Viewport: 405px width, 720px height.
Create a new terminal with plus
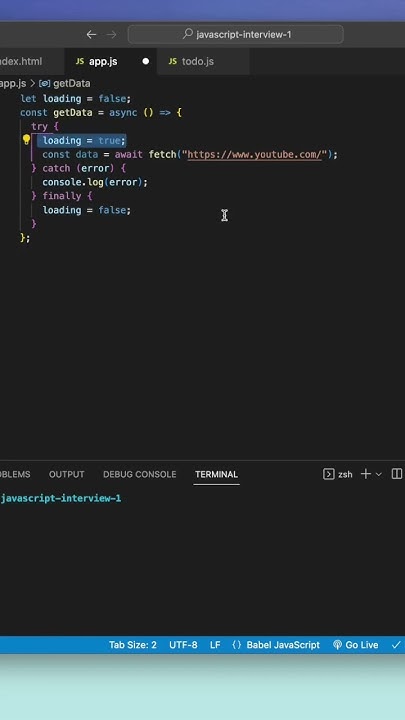point(366,474)
